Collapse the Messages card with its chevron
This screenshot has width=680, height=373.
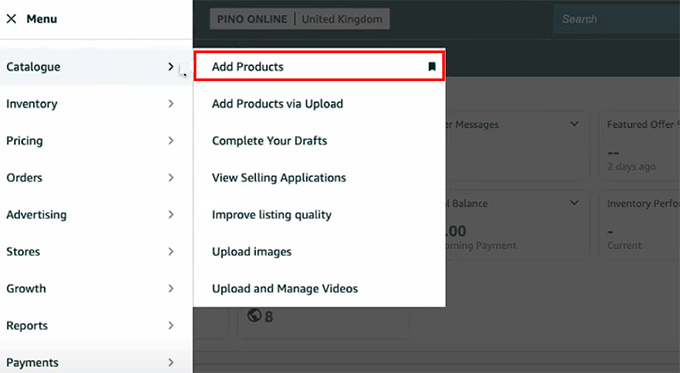pyautogui.click(x=574, y=124)
